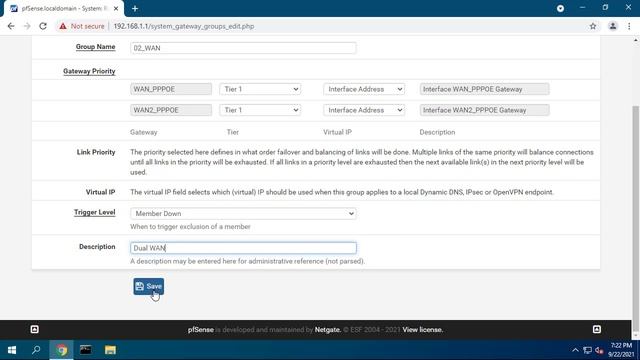Open a new browser tab

tap(135, 8)
